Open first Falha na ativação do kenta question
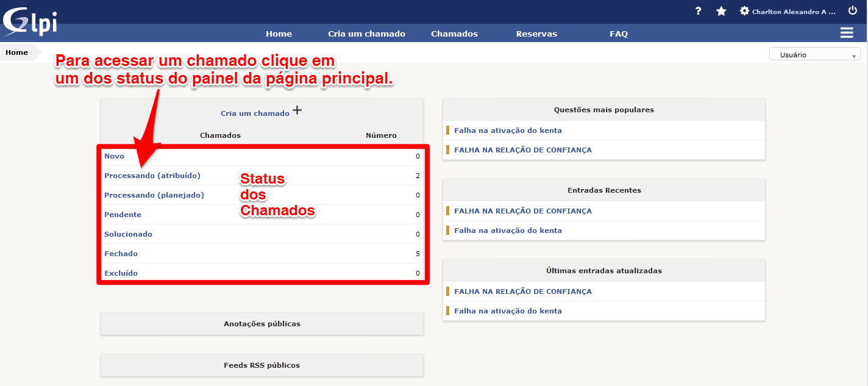 click(x=508, y=130)
